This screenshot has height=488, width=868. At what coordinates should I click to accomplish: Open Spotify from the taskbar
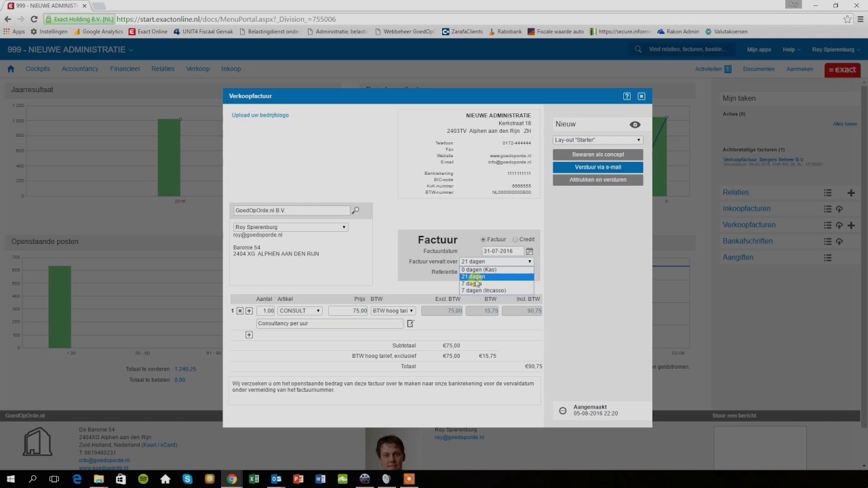(x=143, y=479)
